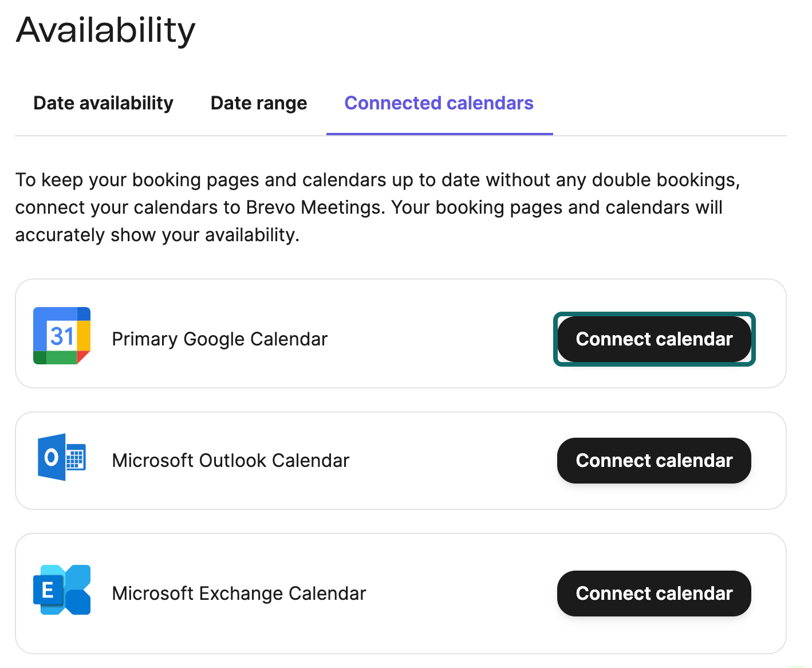This screenshot has height=668, width=812.
Task: Click the Microsoft Outlook icon
Action: (61, 457)
